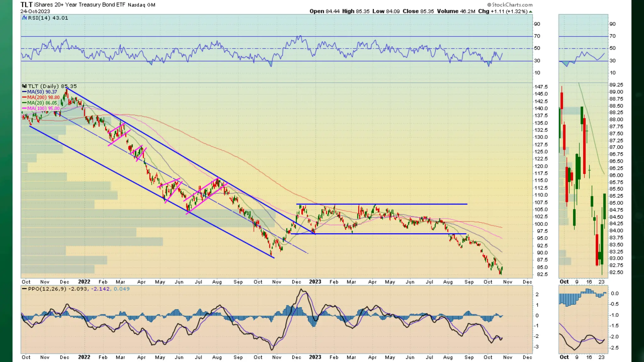Click the 120.0 price axis label

[541, 166]
